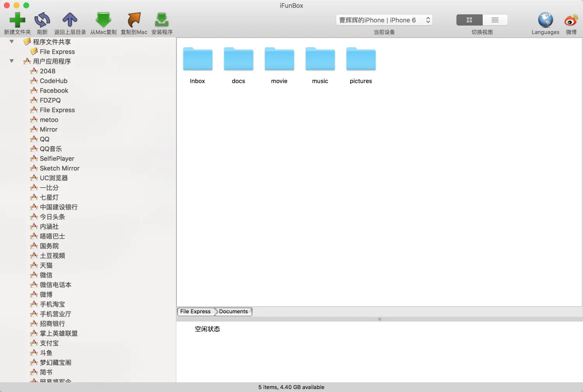Select Sketch Mirror in the app list
583x392 pixels.
(55, 168)
